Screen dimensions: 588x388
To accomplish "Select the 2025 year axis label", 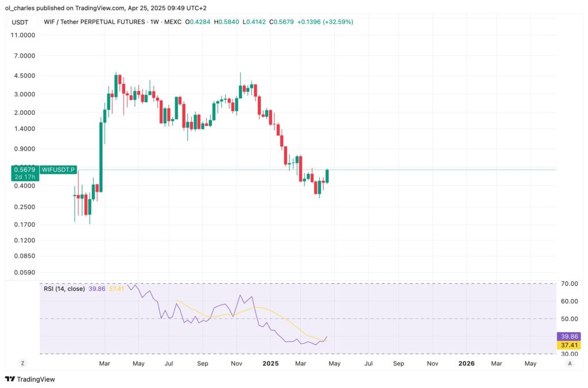I will pyautogui.click(x=270, y=363).
